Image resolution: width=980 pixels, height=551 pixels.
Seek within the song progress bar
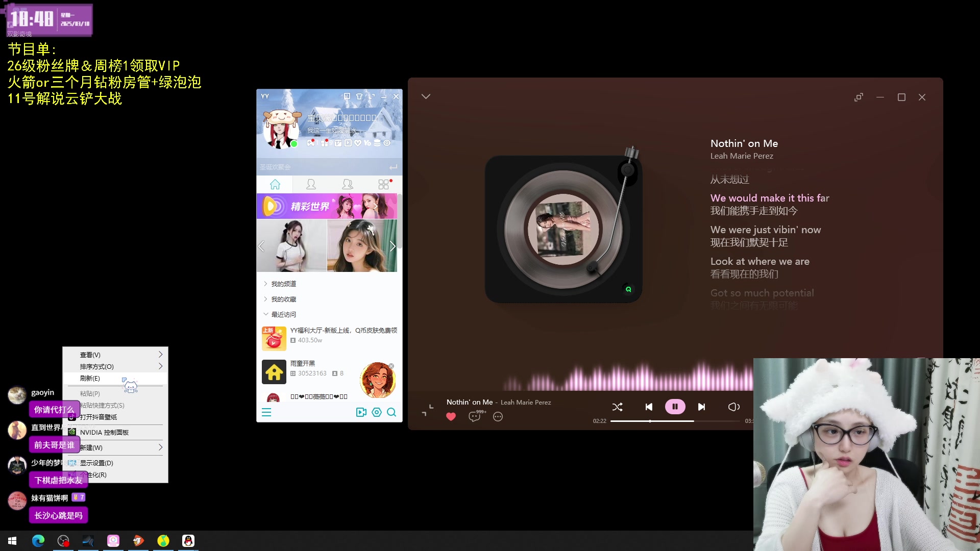(675, 421)
